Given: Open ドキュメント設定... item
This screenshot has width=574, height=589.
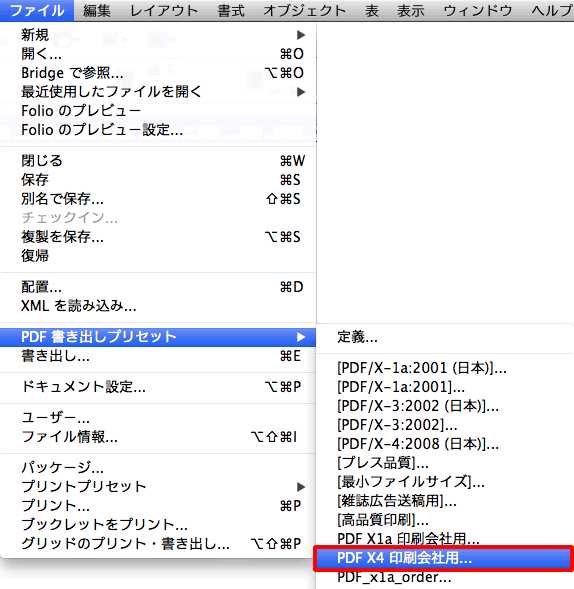Looking at the screenshot, I should [158, 387].
